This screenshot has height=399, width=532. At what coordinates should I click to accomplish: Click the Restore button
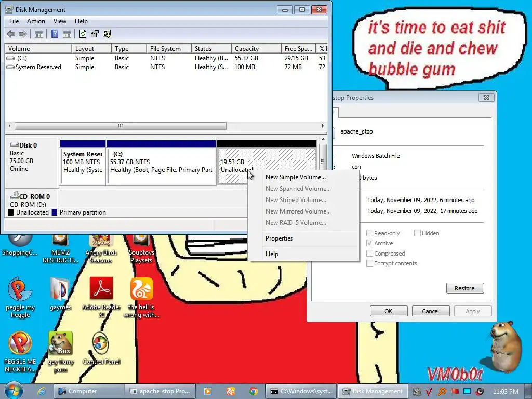(x=465, y=288)
